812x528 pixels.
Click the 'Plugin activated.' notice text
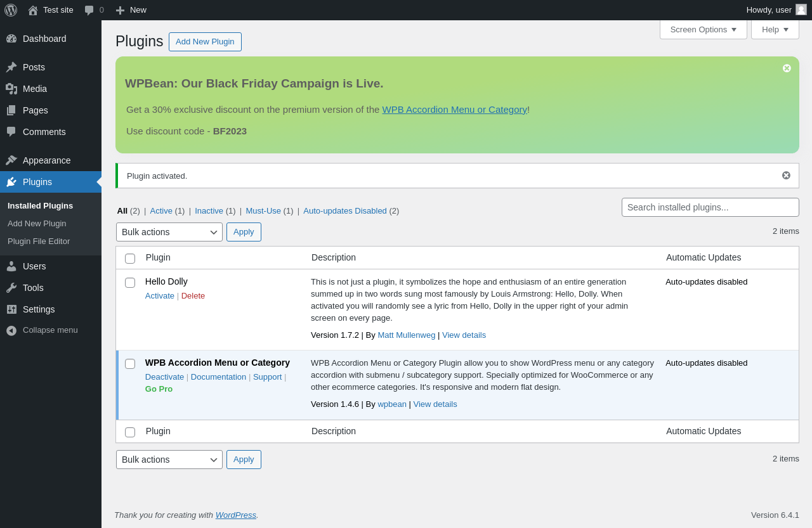click(157, 176)
